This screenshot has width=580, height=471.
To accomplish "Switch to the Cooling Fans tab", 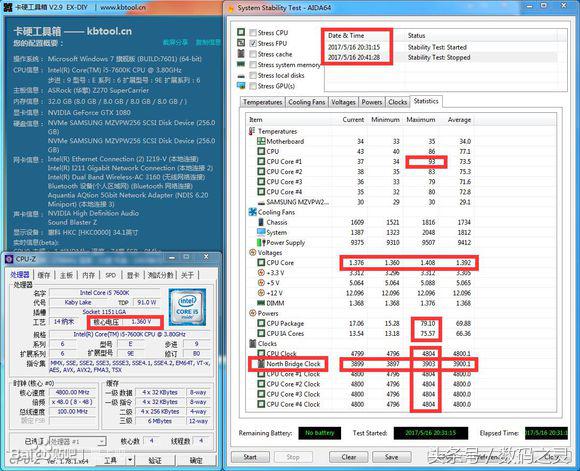I will click(307, 102).
